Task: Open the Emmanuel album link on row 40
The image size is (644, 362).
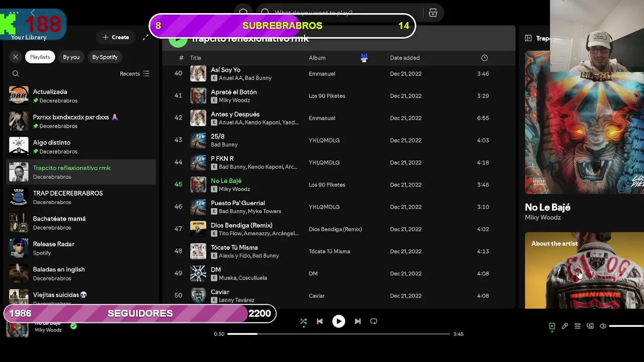Action: pos(321,74)
